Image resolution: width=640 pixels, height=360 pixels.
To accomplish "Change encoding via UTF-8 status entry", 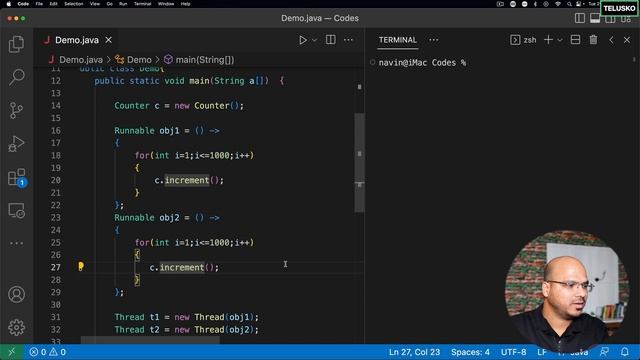I will [x=513, y=352].
